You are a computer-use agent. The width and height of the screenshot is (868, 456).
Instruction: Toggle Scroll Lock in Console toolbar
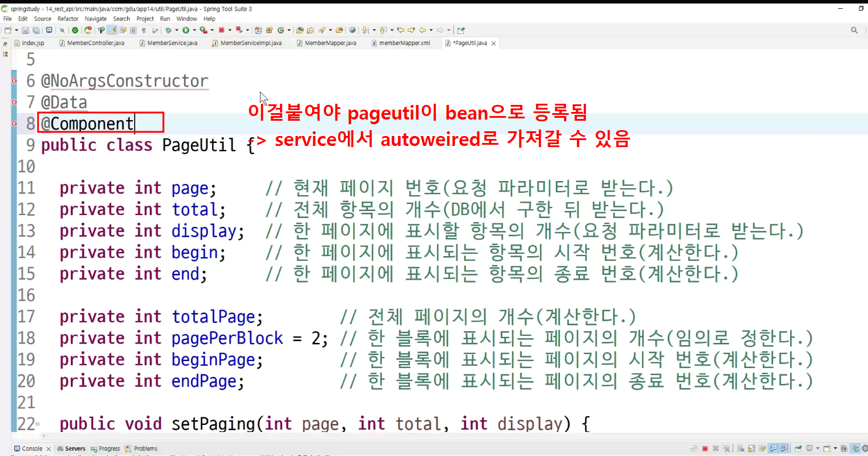point(751,448)
